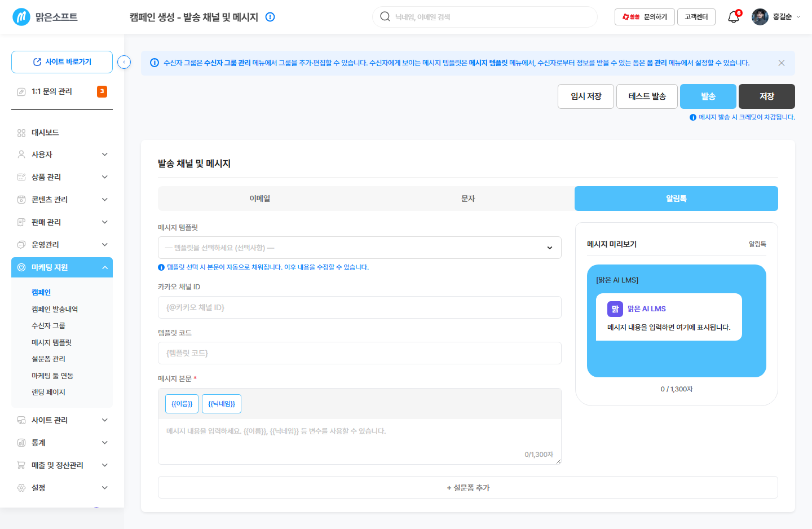Open 수신자 그룹 in sidebar

coord(48,325)
